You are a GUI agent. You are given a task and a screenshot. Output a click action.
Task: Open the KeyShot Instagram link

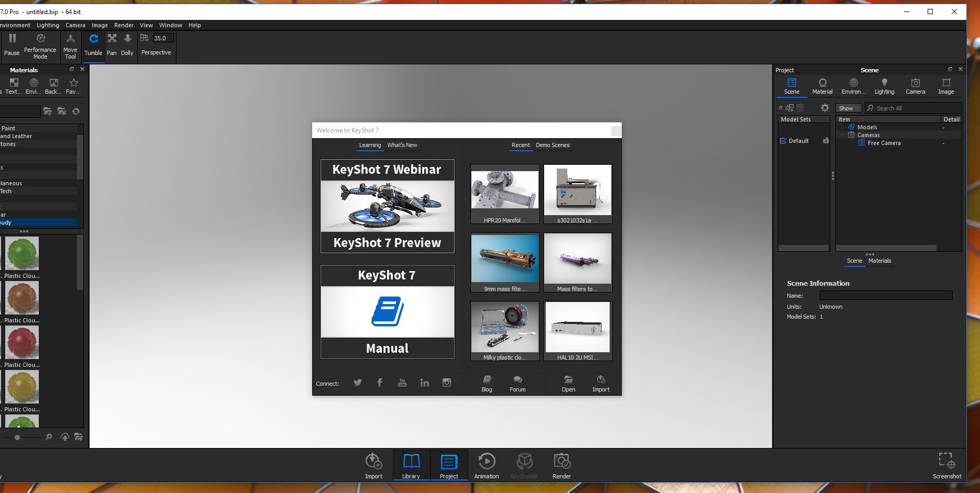447,383
